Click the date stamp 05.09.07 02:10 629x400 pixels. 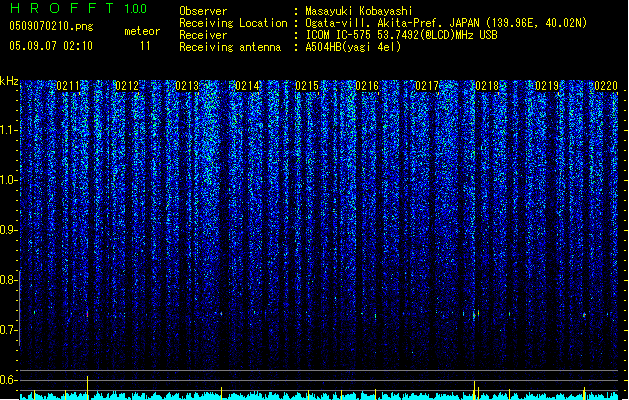51,46
